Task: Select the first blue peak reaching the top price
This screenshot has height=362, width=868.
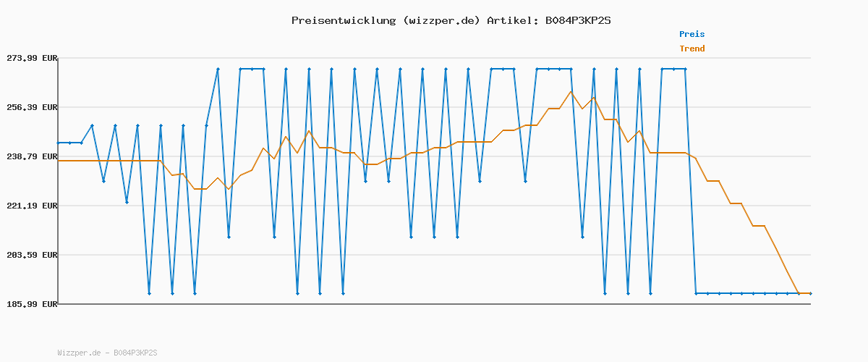Action: (x=218, y=69)
